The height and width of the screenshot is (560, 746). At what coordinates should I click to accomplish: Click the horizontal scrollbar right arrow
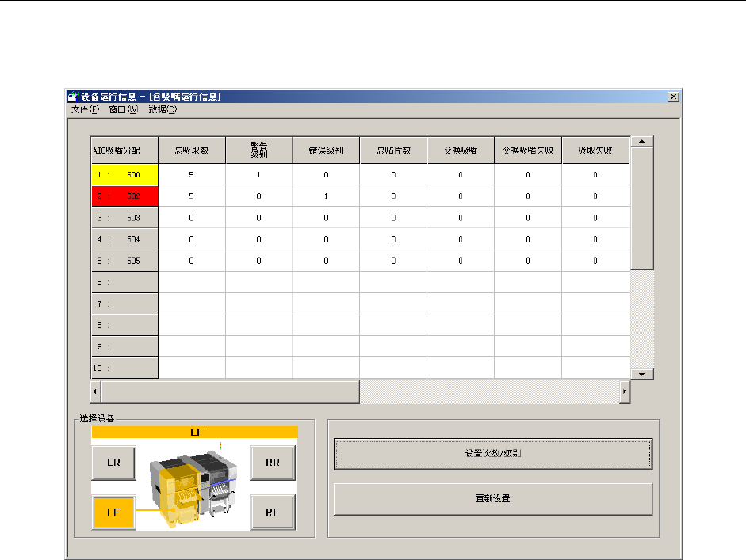[x=625, y=391]
